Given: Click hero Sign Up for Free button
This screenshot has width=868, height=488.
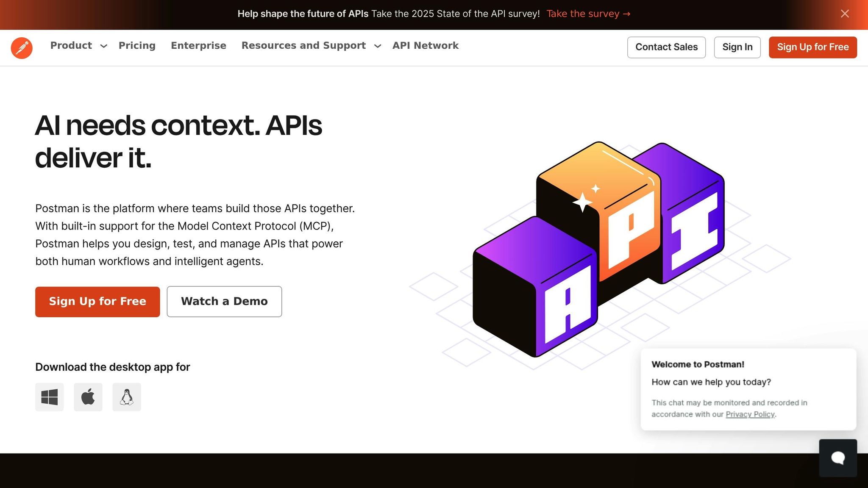Looking at the screenshot, I should 97,302.
